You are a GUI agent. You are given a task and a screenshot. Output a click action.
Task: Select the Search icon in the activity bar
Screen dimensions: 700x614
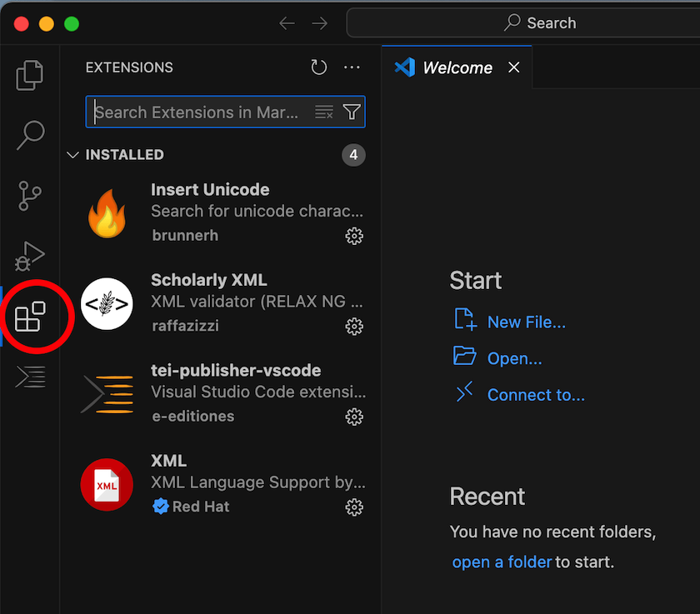click(29, 135)
